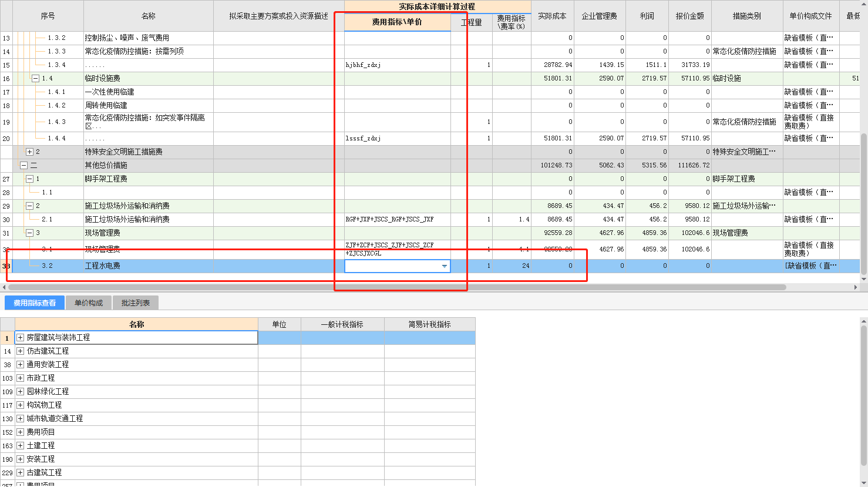The width and height of the screenshot is (868, 487).
Task: Expand the 通用安装工程 category
Action: click(20, 365)
